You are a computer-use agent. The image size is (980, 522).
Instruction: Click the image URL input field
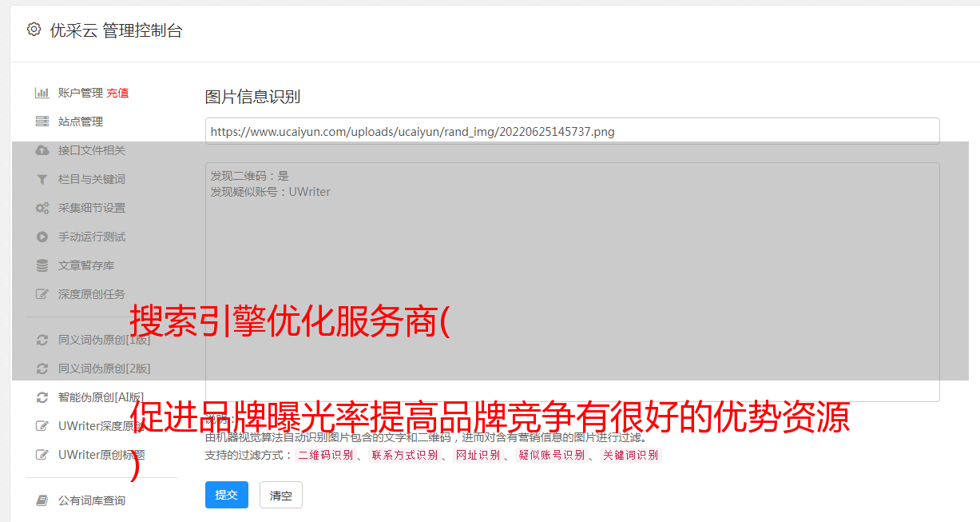point(572,131)
